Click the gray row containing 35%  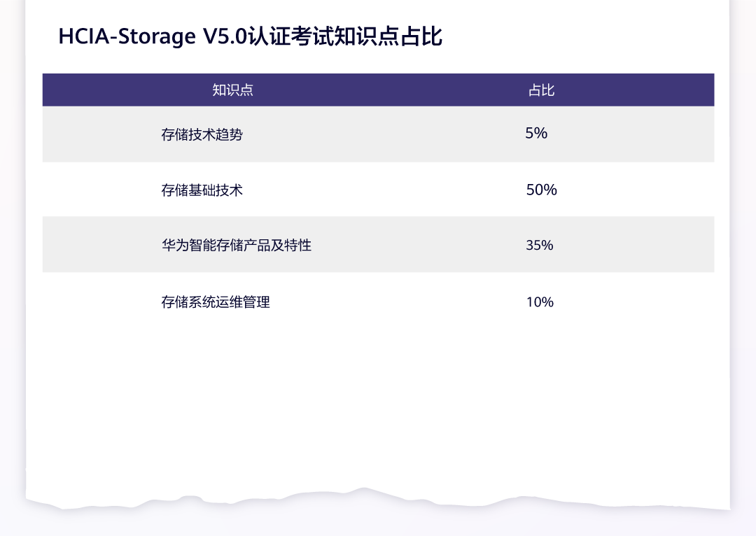pos(379,245)
